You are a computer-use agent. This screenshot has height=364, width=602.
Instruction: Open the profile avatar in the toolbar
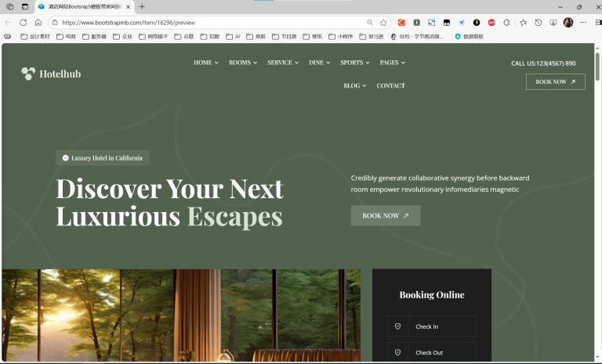click(x=568, y=23)
